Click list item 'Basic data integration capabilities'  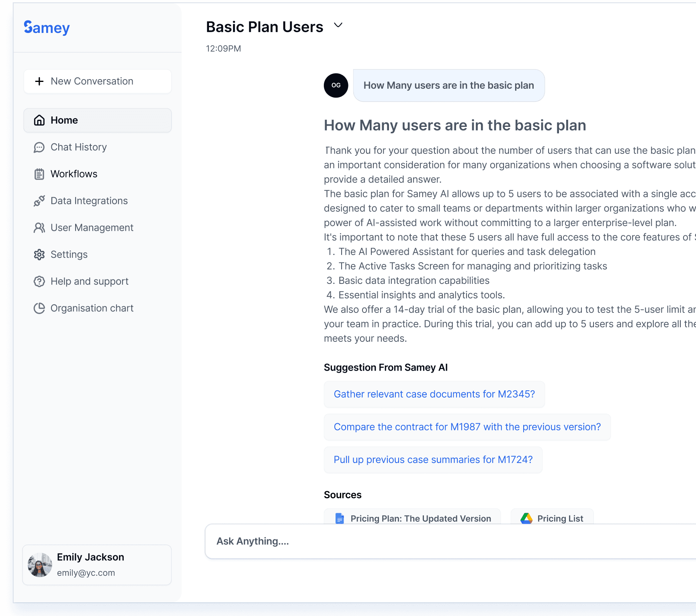(414, 281)
